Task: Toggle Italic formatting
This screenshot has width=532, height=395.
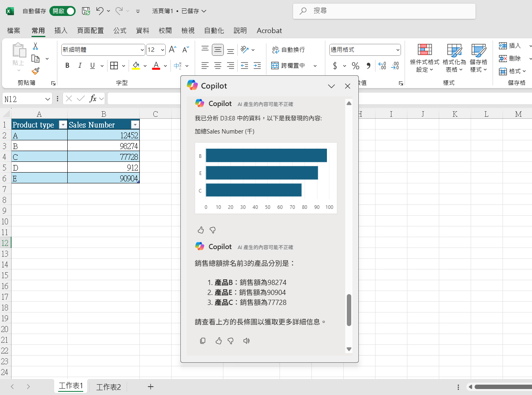Action: (x=80, y=65)
